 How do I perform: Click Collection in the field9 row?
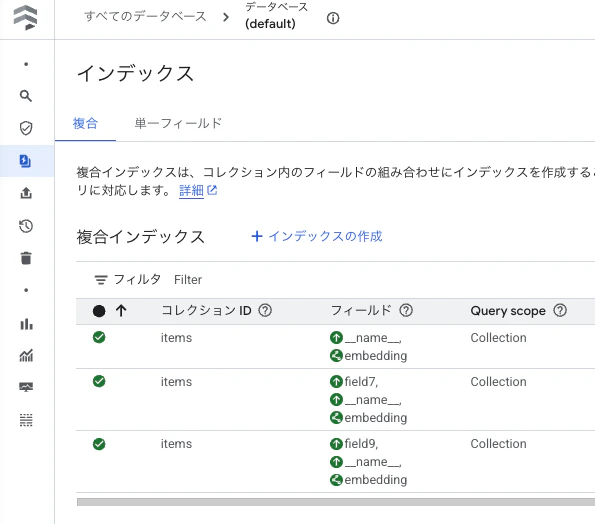pyautogui.click(x=498, y=444)
